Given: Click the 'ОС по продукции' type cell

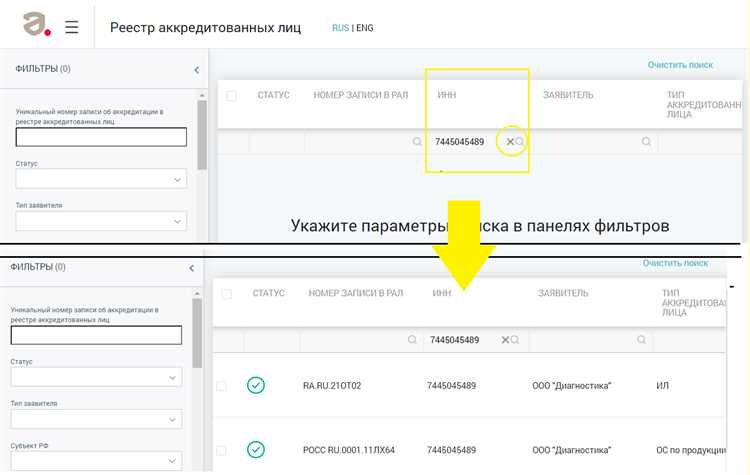Looking at the screenshot, I should pyautogui.click(x=691, y=450).
